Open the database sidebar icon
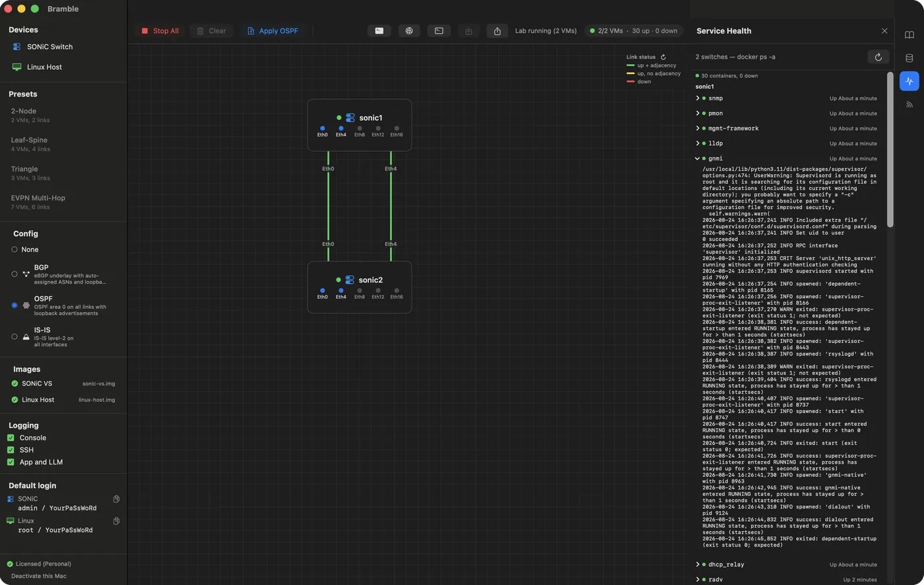This screenshot has height=585, width=924. (909, 58)
